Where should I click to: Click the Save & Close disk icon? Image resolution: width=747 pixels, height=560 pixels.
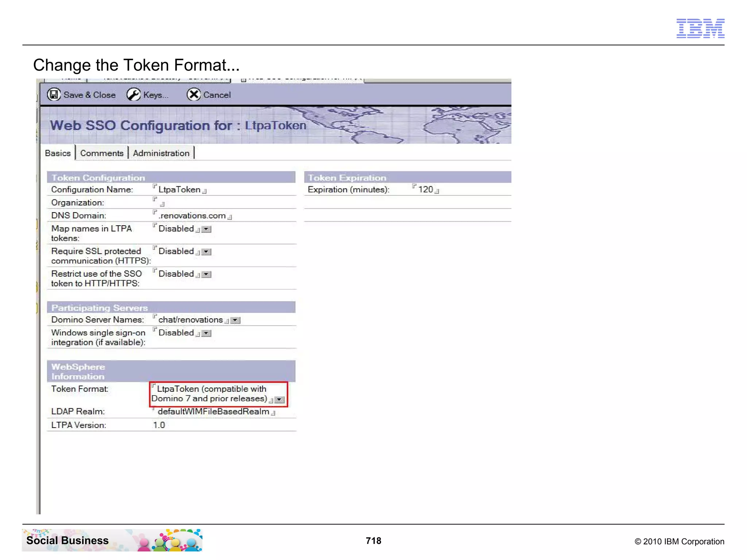54,94
